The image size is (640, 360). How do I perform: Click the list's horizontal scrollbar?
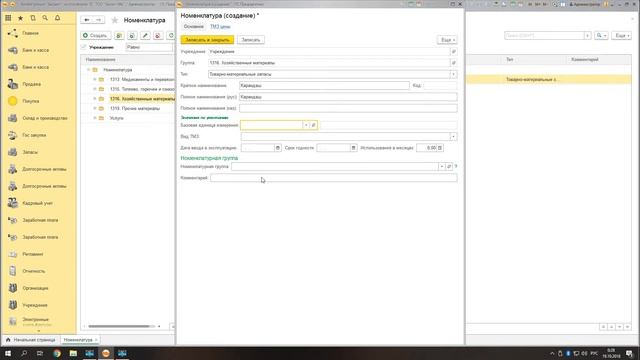(x=119, y=327)
